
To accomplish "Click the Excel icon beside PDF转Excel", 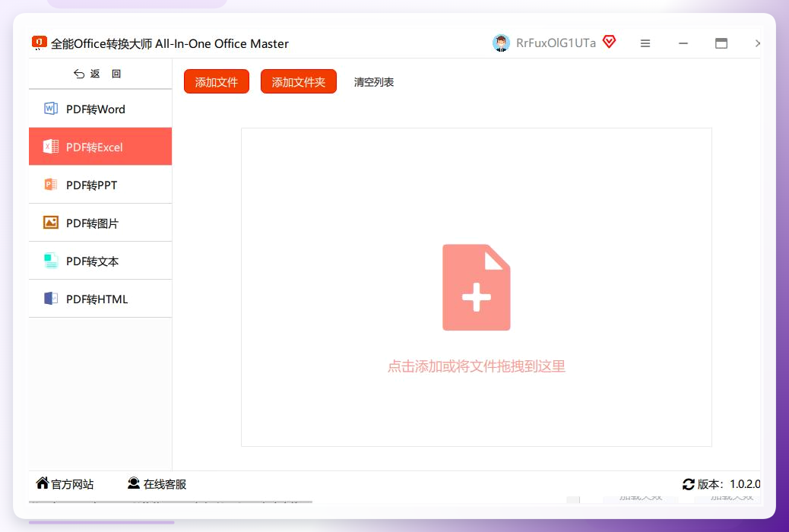I will point(51,147).
